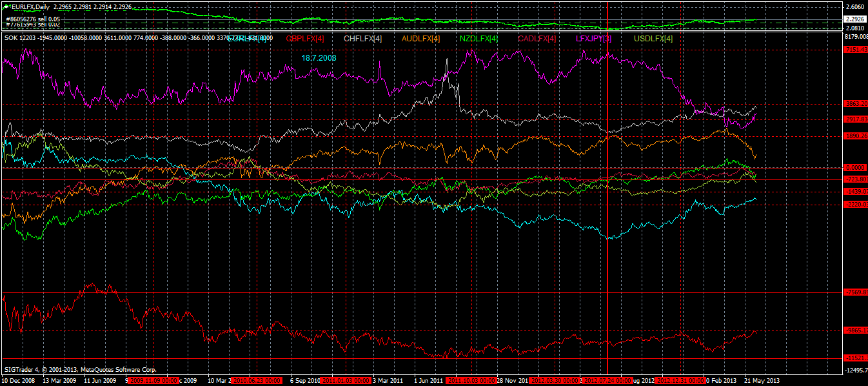Click the 2012.03.30 00:00 red date marker
The width and height of the screenshot is (868, 386).
tap(555, 381)
